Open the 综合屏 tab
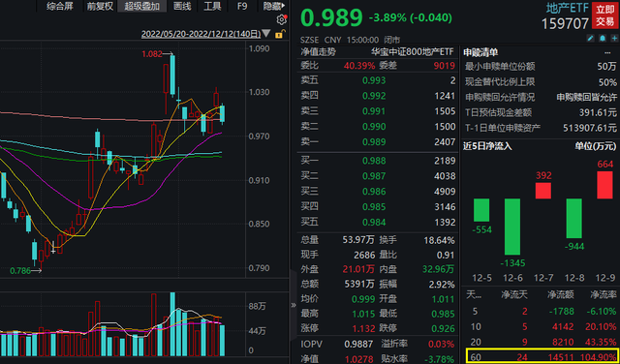 coord(60,7)
